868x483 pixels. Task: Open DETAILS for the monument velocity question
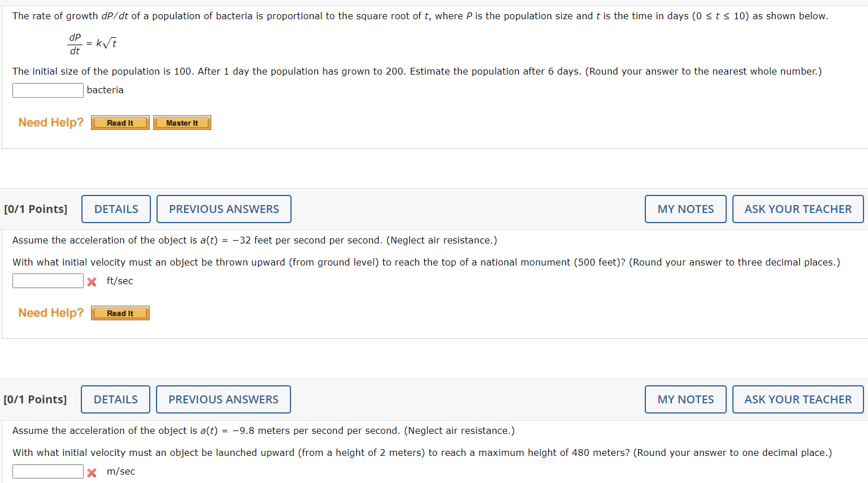click(x=116, y=209)
